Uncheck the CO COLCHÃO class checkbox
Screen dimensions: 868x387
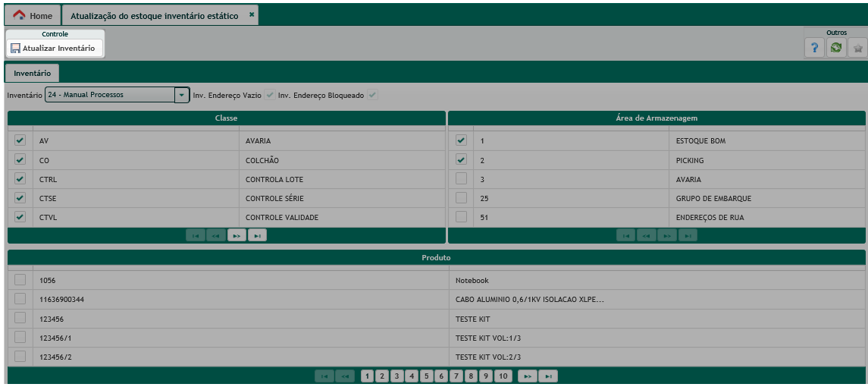20,159
